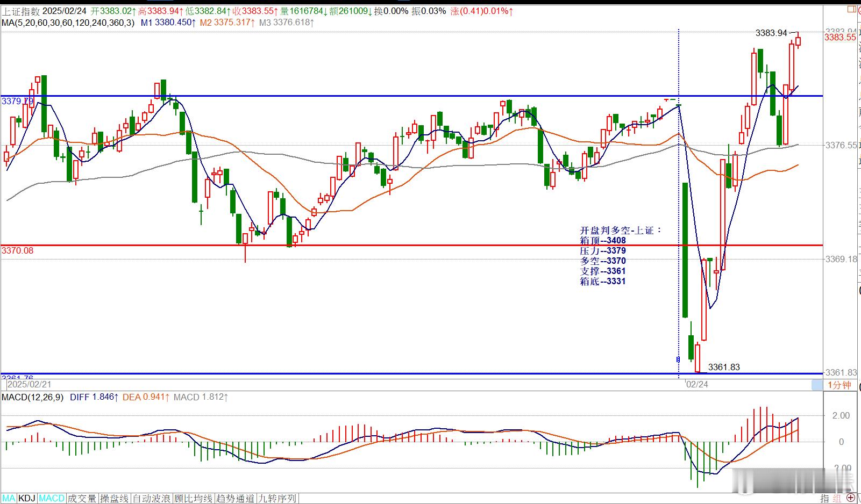The width and height of the screenshot is (861, 504).
Task: Select the red 3370.08 line label
Action: [17, 250]
